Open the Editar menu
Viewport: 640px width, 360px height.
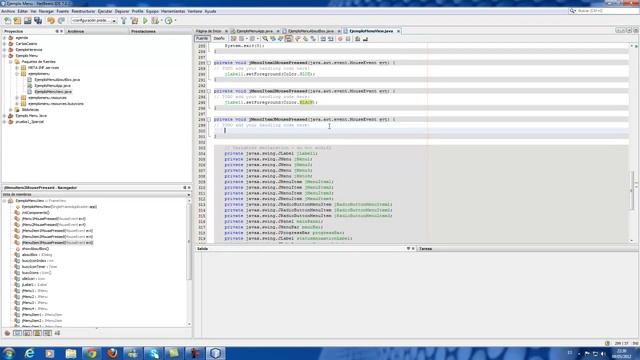click(23, 11)
